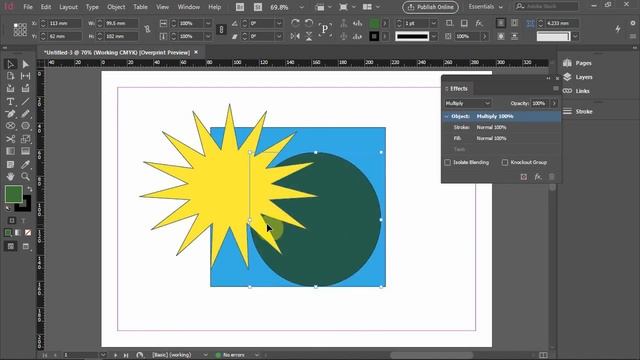The height and width of the screenshot is (360, 640).
Task: Open the Object menu
Action: 116,7
